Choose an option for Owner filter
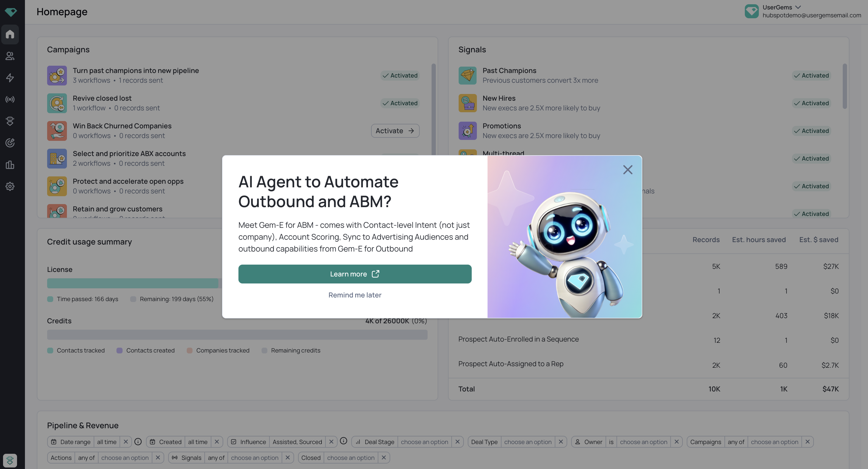 (x=643, y=442)
